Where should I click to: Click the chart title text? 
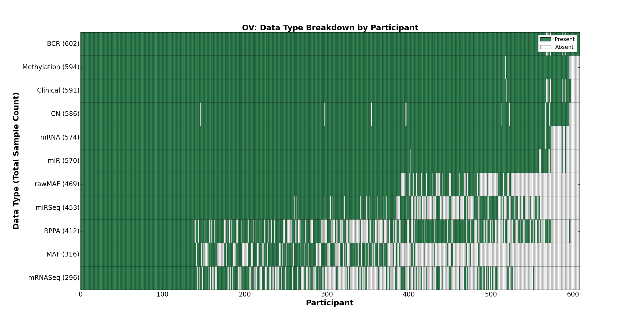click(330, 28)
